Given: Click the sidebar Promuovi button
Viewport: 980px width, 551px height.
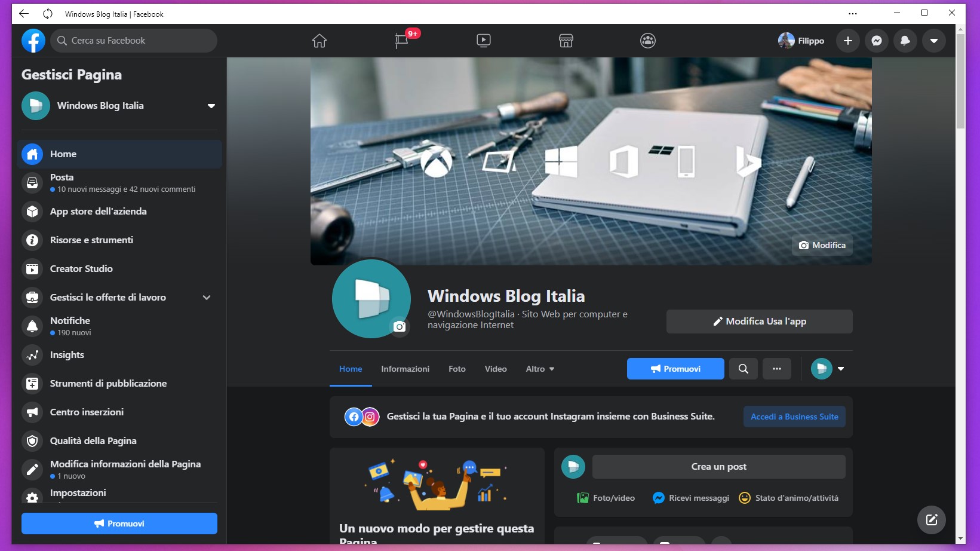Looking at the screenshot, I should [x=119, y=524].
